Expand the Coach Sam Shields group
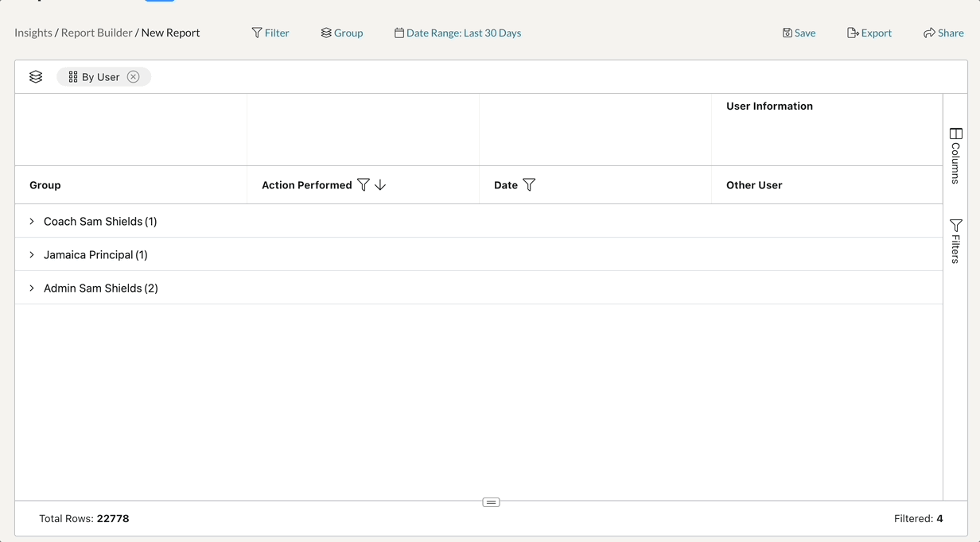The width and height of the screenshot is (980, 542). coord(32,222)
